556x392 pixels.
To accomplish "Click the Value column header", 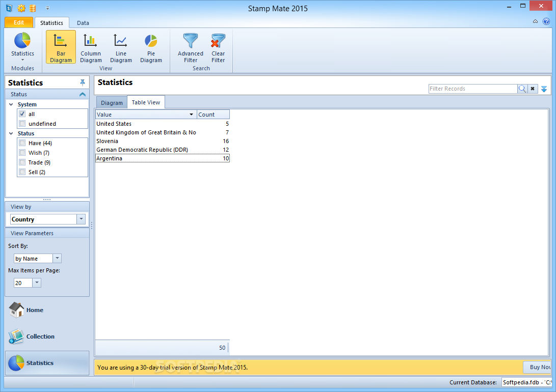I will tap(146, 115).
